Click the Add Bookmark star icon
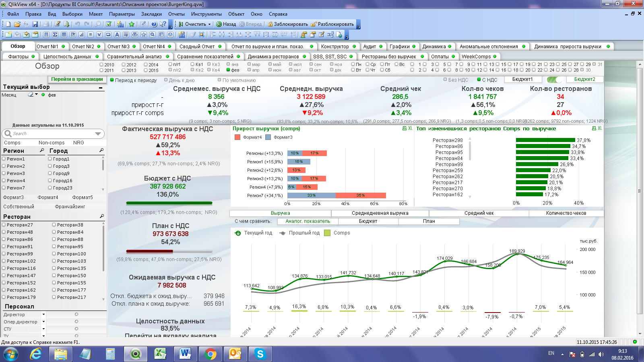Image resolution: width=644 pixels, height=362 pixels. pyautogui.click(x=132, y=24)
